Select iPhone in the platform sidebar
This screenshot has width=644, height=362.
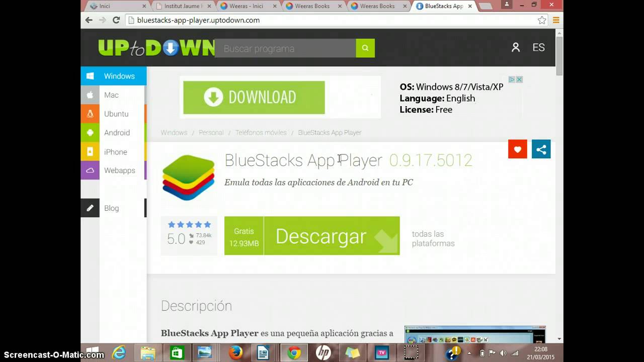pyautogui.click(x=115, y=152)
